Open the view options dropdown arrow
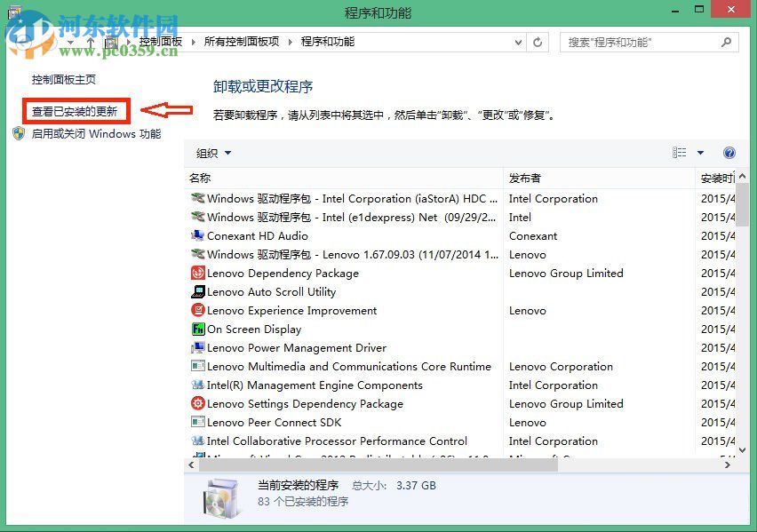 tap(700, 152)
